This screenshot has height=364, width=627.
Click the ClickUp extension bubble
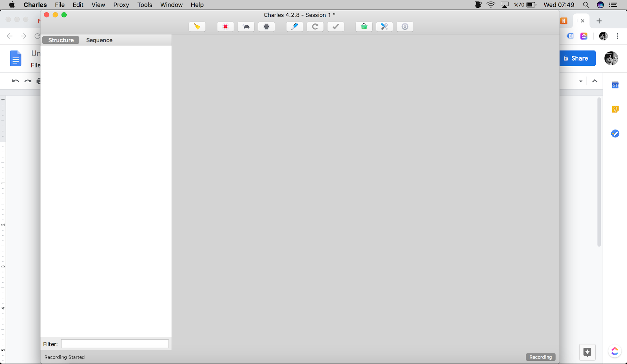[x=614, y=351]
